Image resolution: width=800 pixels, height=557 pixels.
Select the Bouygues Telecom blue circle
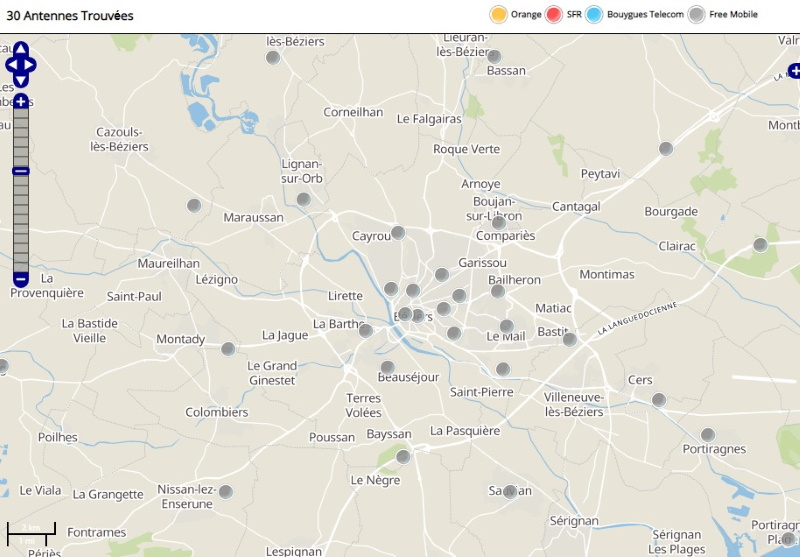click(x=594, y=14)
